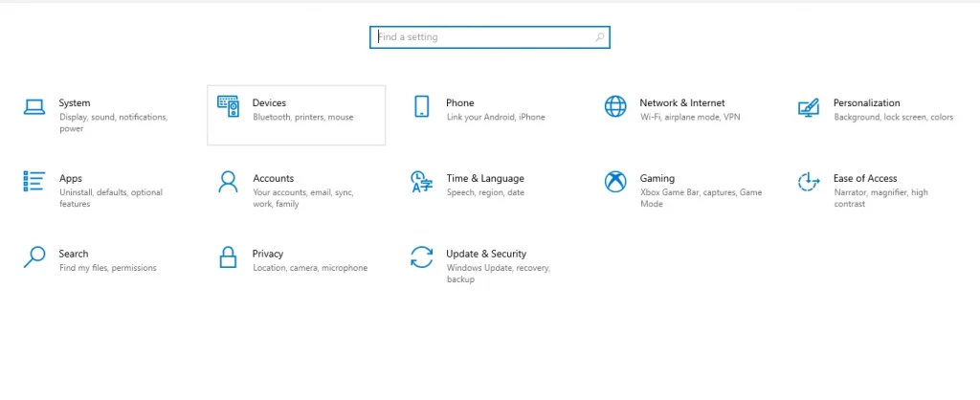This screenshot has width=980, height=400.
Task: Select the Privacy title
Action: coord(268,254)
